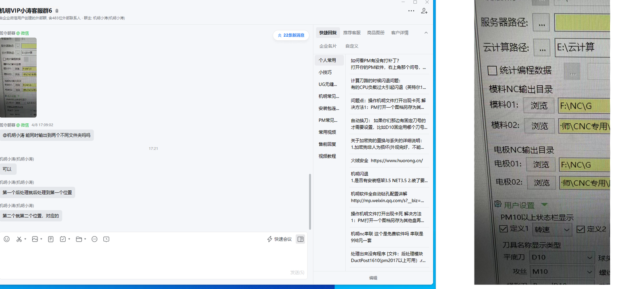Select quick reply 机明软件全自动钻孔配置讲解
The image size is (644, 289).
click(388, 197)
